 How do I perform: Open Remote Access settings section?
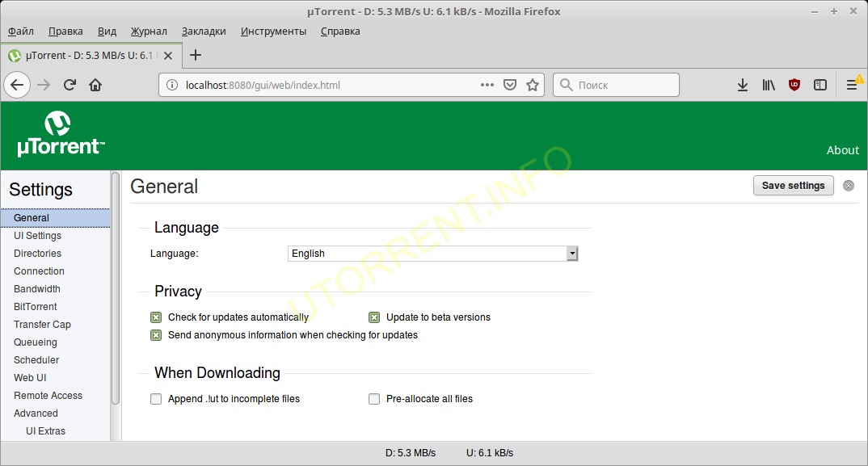(x=48, y=395)
